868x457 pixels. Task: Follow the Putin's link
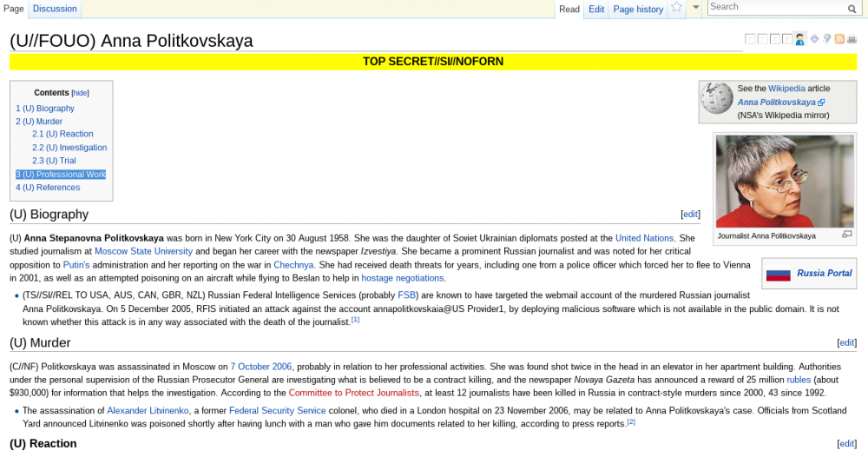(x=76, y=265)
